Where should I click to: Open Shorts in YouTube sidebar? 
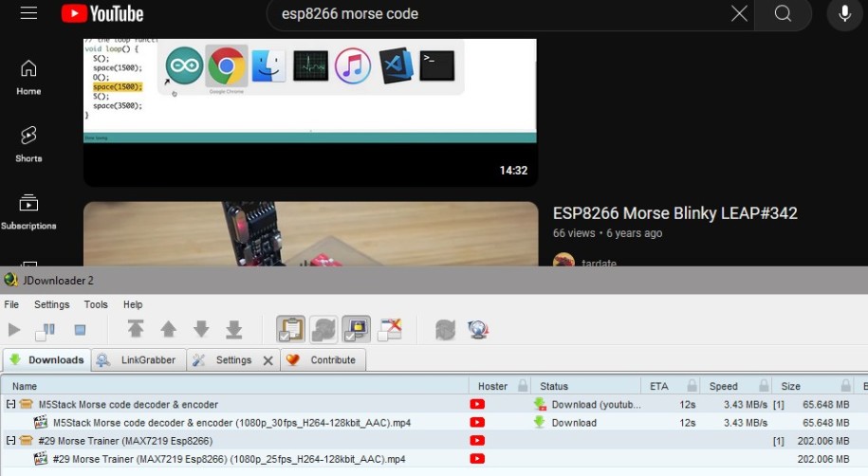(28, 144)
